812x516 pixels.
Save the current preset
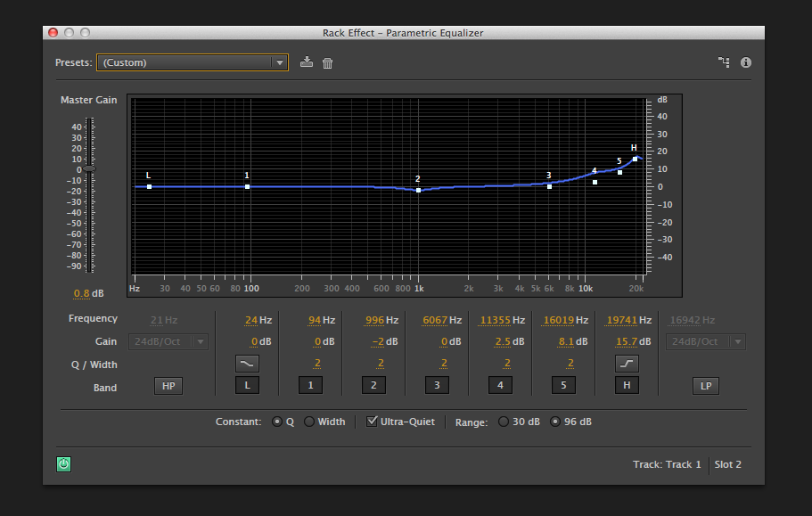pyautogui.click(x=307, y=62)
